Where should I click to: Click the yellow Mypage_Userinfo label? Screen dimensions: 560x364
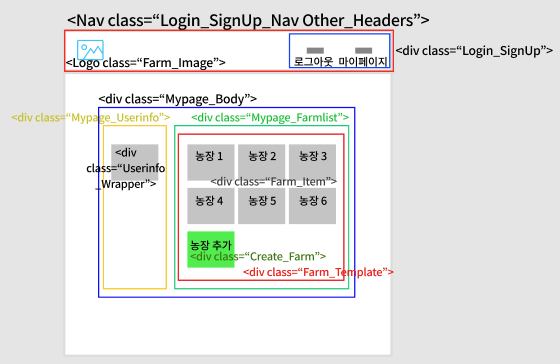click(91, 117)
